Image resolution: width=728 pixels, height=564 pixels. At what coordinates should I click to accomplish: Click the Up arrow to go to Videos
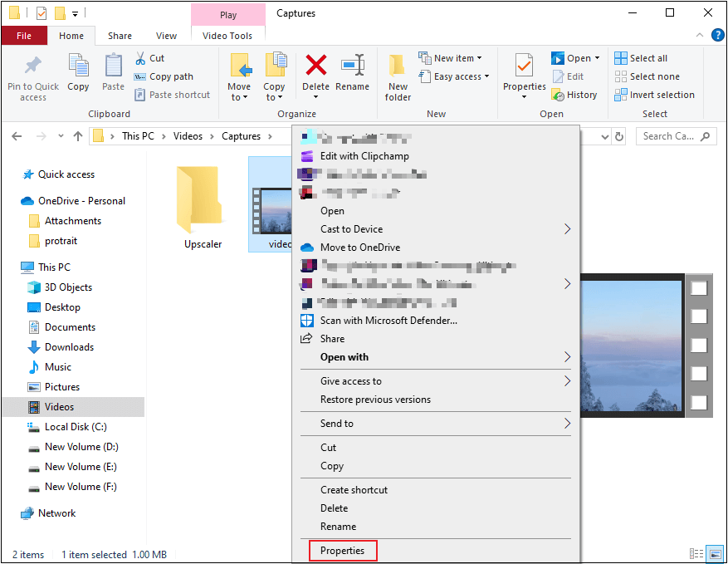77,135
